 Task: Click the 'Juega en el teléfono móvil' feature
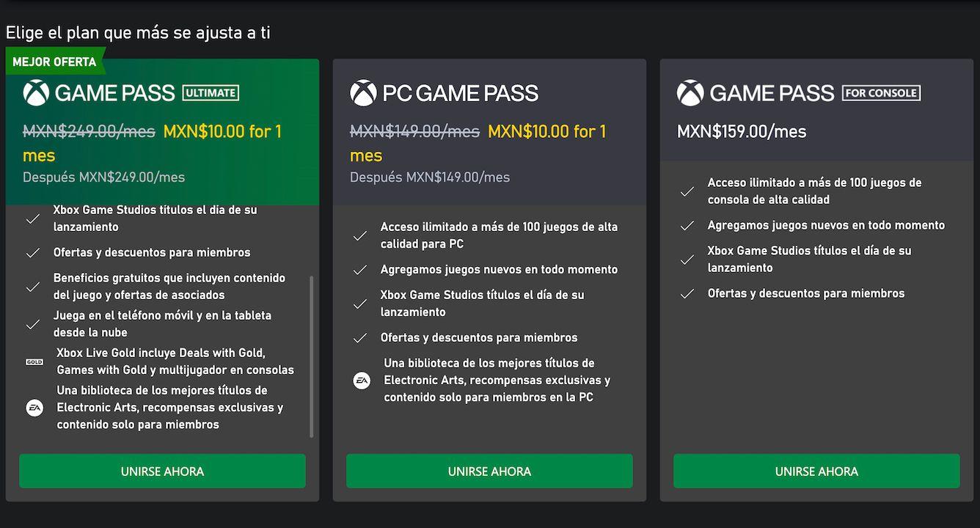[162, 324]
